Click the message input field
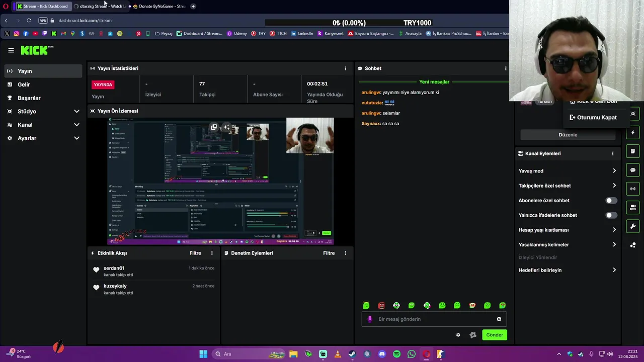 click(434, 319)
